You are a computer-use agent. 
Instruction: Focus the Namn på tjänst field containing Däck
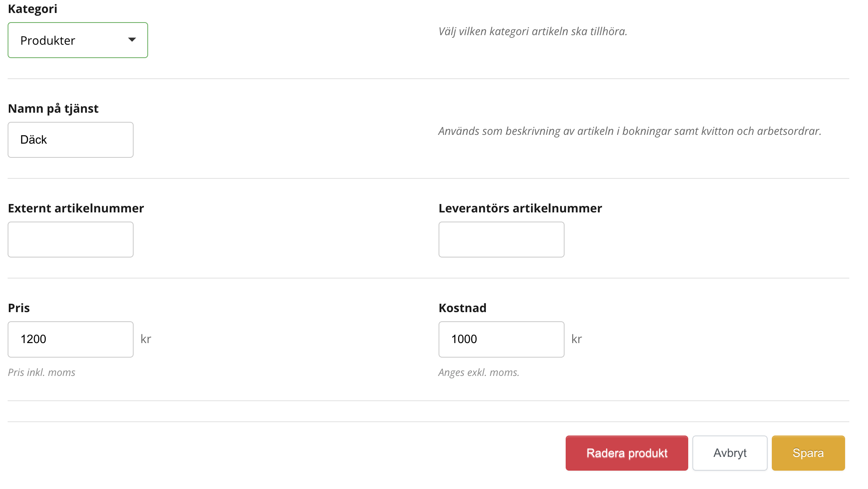point(71,140)
